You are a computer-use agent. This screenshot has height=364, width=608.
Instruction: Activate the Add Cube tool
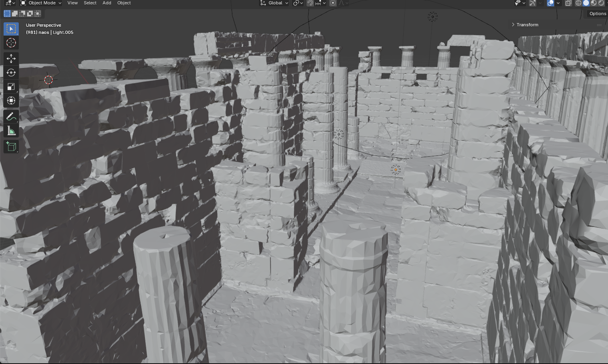coord(11,146)
